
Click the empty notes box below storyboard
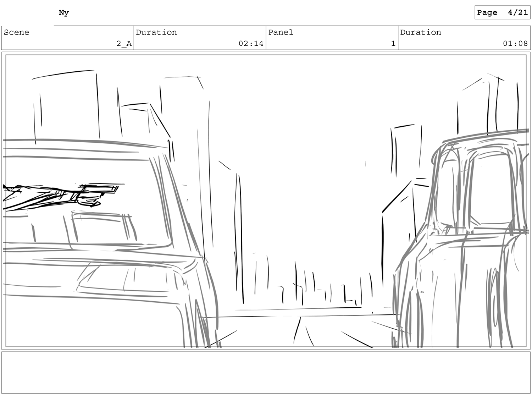(266, 372)
